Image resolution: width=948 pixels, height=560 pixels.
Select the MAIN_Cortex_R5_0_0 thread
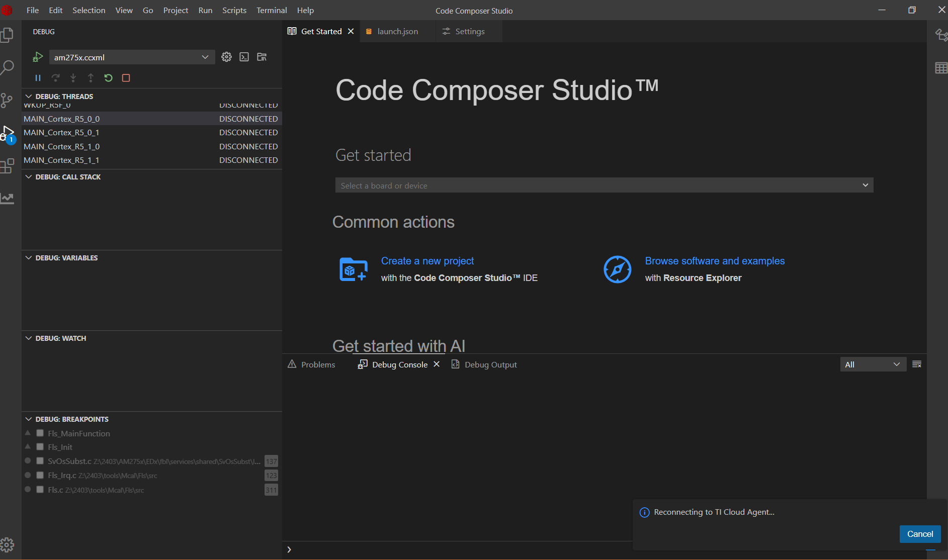(x=152, y=119)
